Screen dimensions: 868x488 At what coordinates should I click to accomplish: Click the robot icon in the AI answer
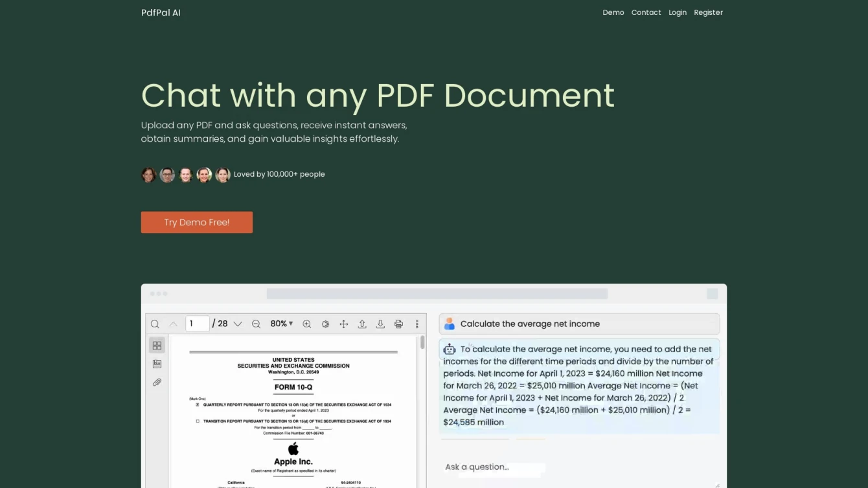[x=450, y=349]
